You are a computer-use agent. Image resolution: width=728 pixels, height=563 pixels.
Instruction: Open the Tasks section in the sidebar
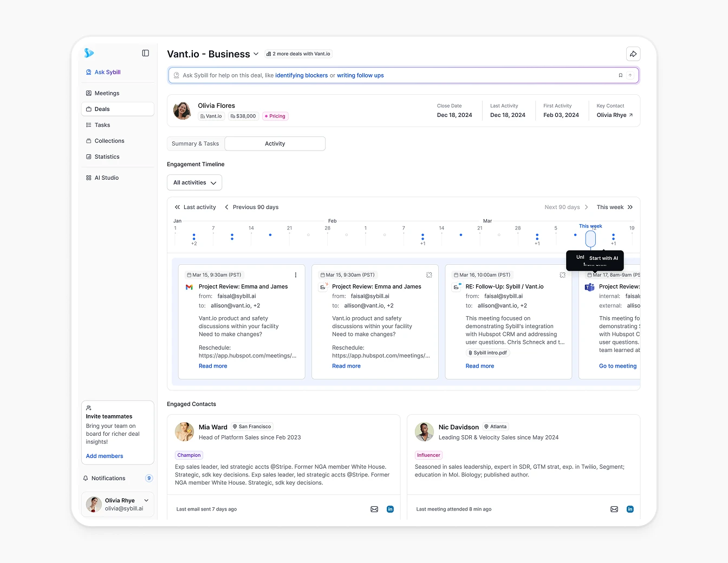click(102, 125)
